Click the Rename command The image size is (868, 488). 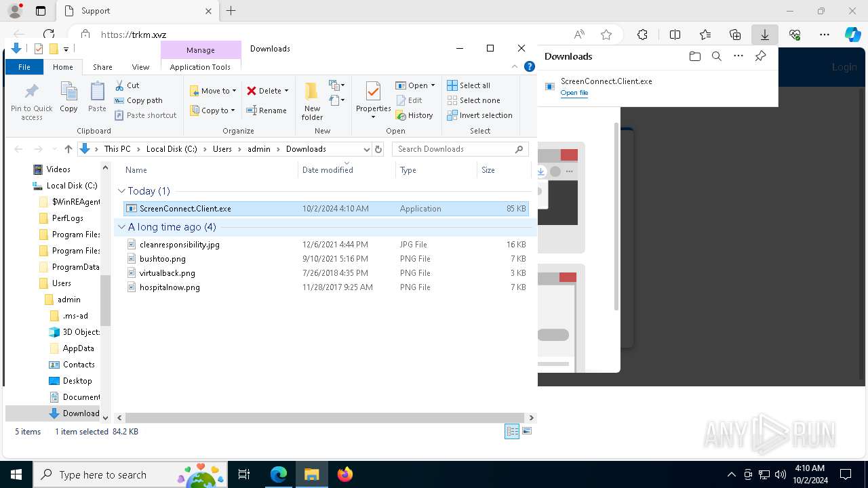click(x=267, y=110)
